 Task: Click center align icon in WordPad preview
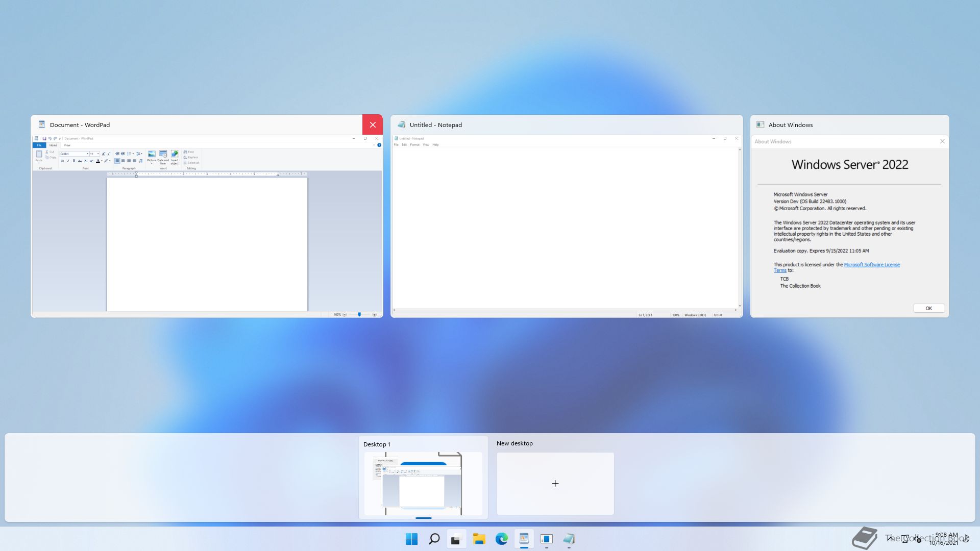pos(123,161)
